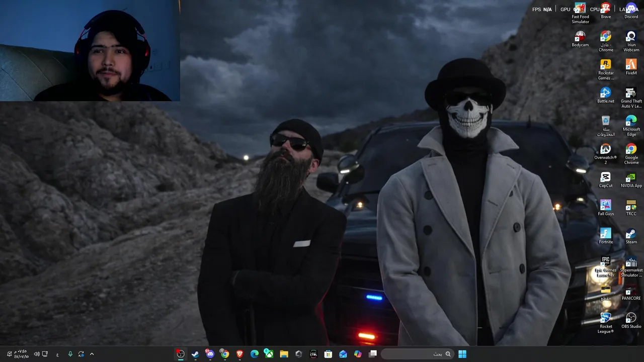This screenshot has height=362, width=644.
Task: Select Supermarket Simulator desktop icon
Action: [x=631, y=267]
